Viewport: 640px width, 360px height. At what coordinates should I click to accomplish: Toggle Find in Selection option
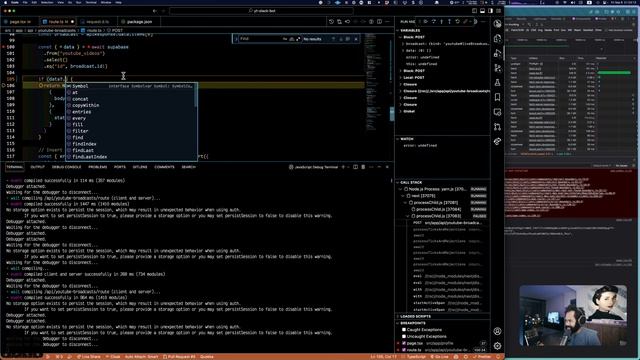348,39
